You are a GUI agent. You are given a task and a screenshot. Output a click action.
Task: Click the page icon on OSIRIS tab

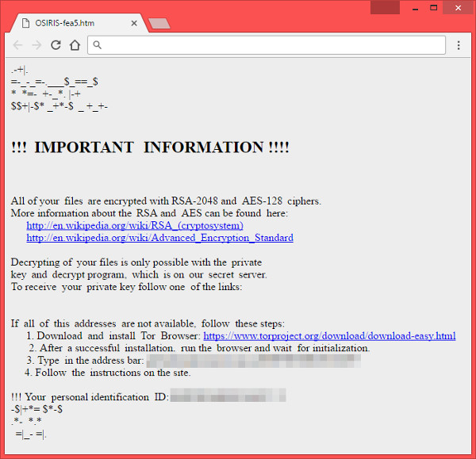[25, 23]
